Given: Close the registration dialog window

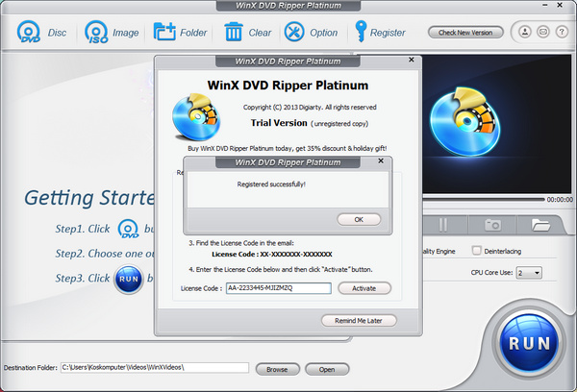Looking at the screenshot, I should 412,60.
